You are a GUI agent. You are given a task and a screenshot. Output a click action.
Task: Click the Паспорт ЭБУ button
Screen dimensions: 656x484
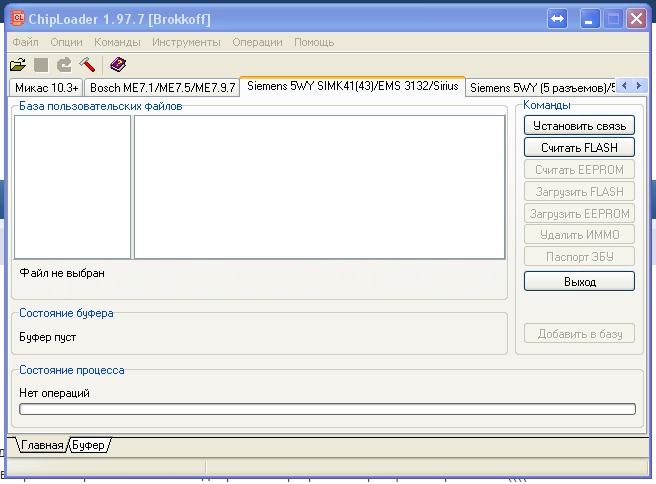coord(579,256)
